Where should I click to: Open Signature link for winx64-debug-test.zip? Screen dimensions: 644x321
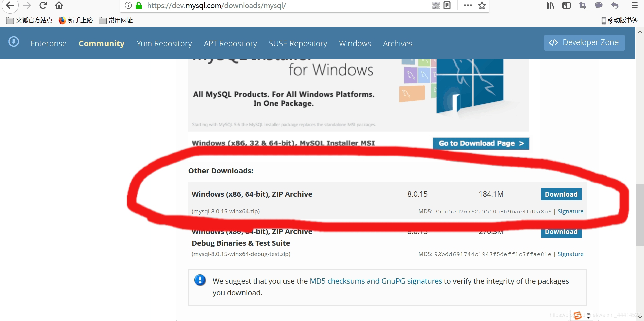click(570, 254)
